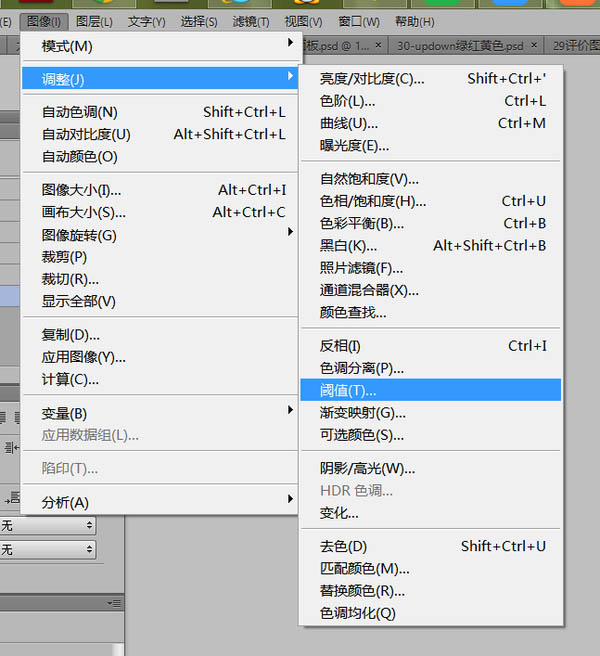Open 颜色查找... adjustment
The height and width of the screenshot is (656, 600).
tap(431, 312)
